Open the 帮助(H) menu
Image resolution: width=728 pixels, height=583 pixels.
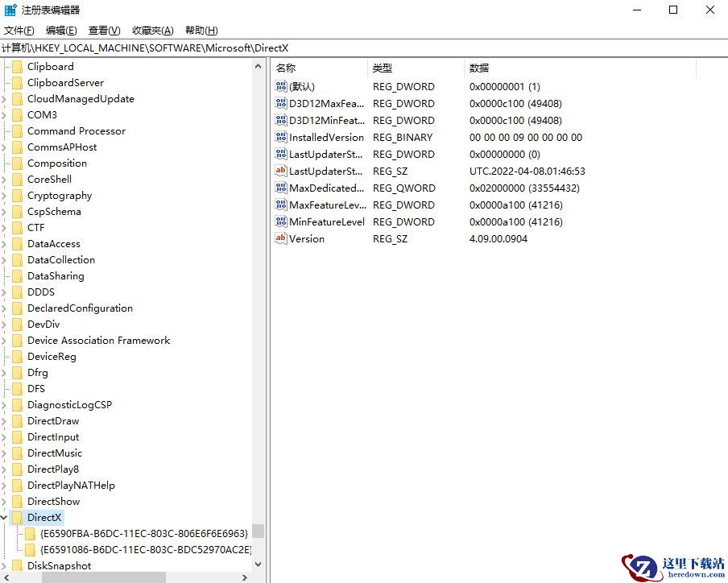[201, 31]
